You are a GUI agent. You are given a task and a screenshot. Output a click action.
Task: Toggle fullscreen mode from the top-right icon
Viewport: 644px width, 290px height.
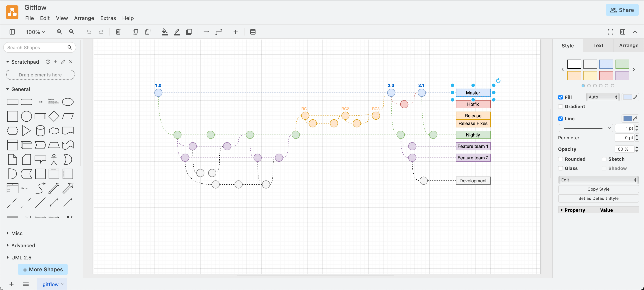[x=610, y=32]
